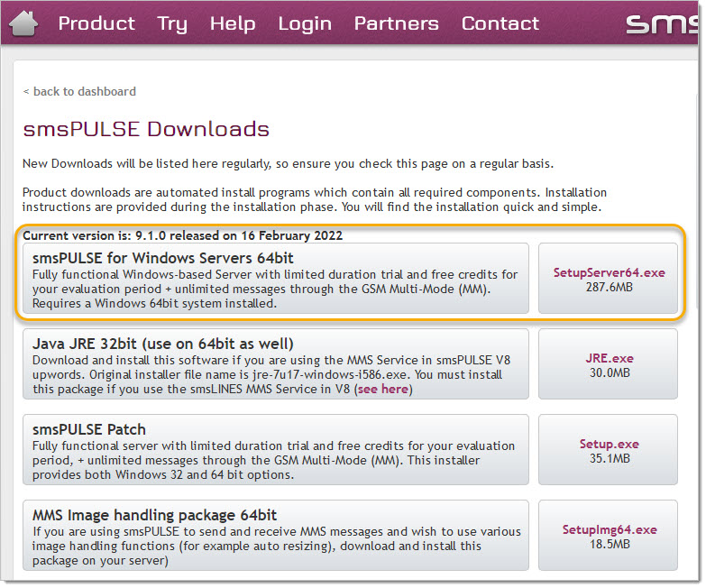The image size is (706, 588).
Task: Download SetupServer64.exe installer
Action: (x=610, y=273)
